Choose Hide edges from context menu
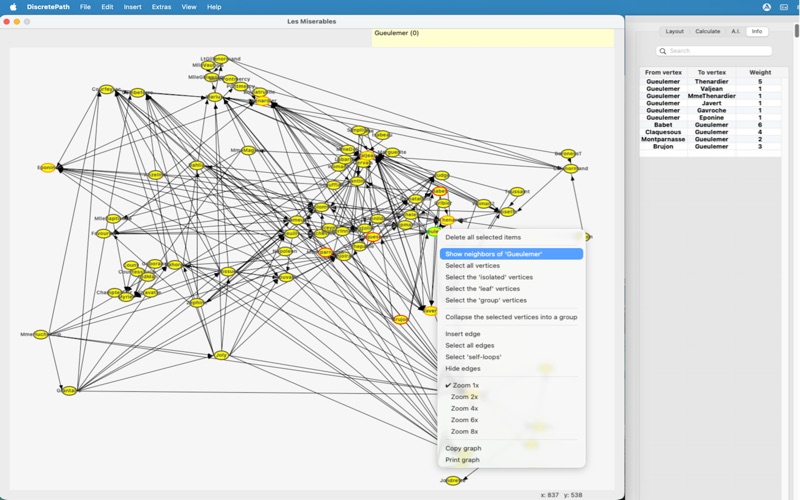The width and height of the screenshot is (800, 500). tap(463, 369)
